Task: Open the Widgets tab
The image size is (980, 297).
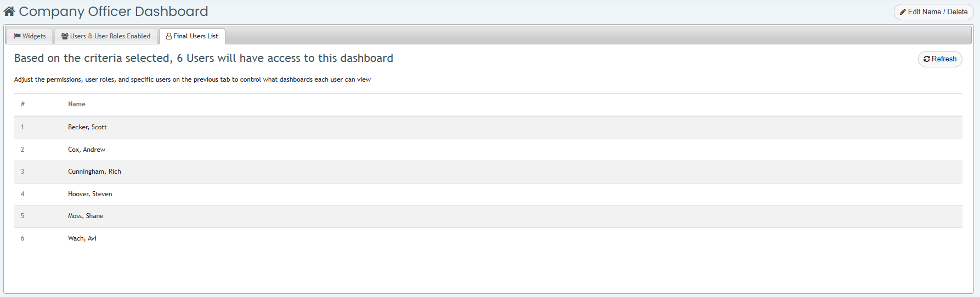Action: tap(30, 36)
